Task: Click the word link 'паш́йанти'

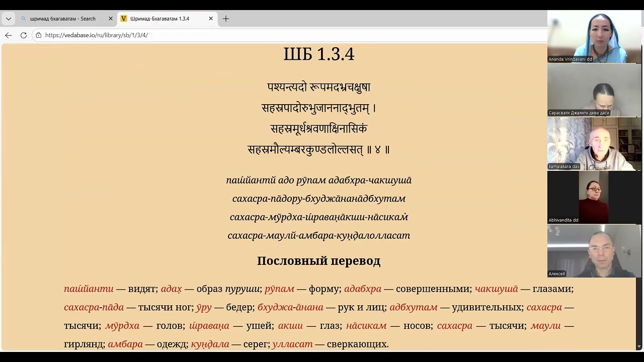Action: (x=89, y=289)
